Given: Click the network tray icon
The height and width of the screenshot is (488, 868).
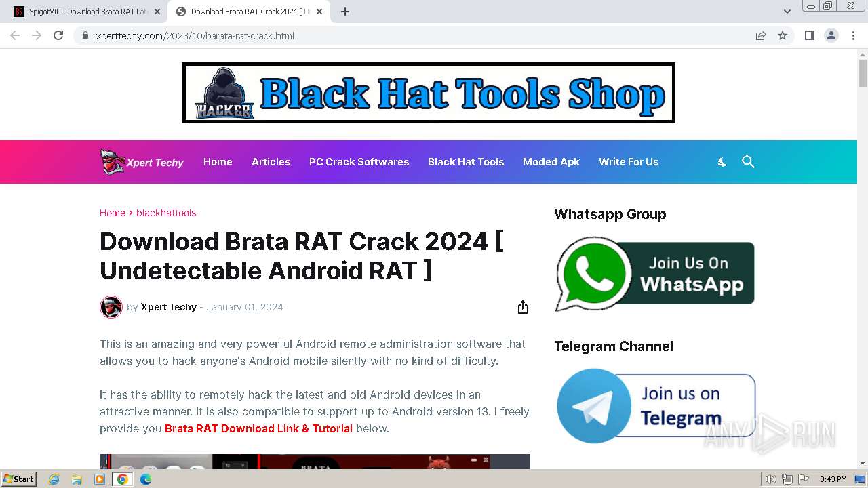Looking at the screenshot, I should (x=787, y=479).
